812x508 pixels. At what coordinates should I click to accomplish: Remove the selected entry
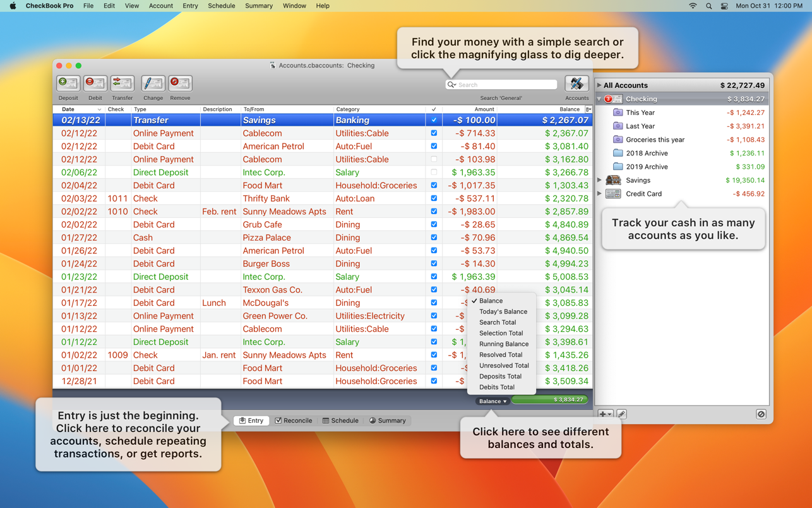pyautogui.click(x=180, y=83)
